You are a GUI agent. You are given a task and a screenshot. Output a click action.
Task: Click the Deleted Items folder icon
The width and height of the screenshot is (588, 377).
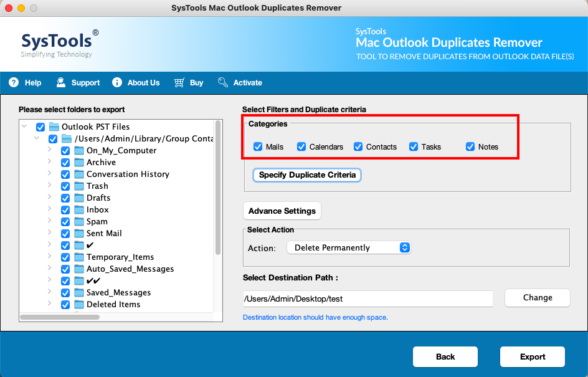tap(79, 304)
